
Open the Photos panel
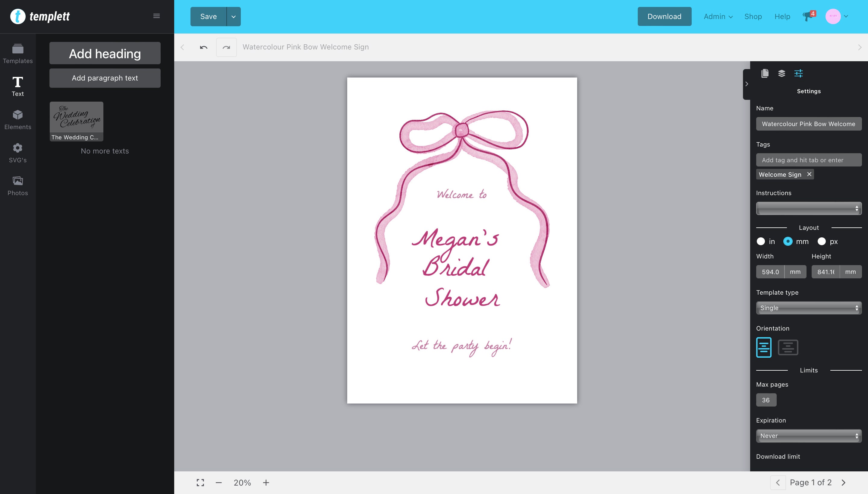(17, 185)
